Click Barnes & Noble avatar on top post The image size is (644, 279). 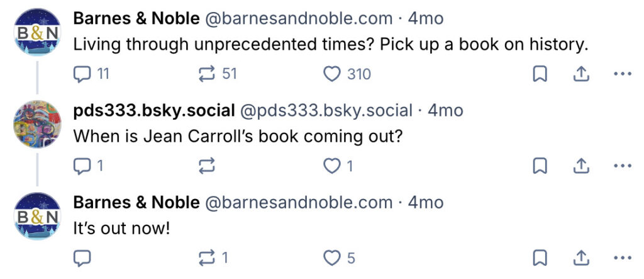click(x=36, y=31)
